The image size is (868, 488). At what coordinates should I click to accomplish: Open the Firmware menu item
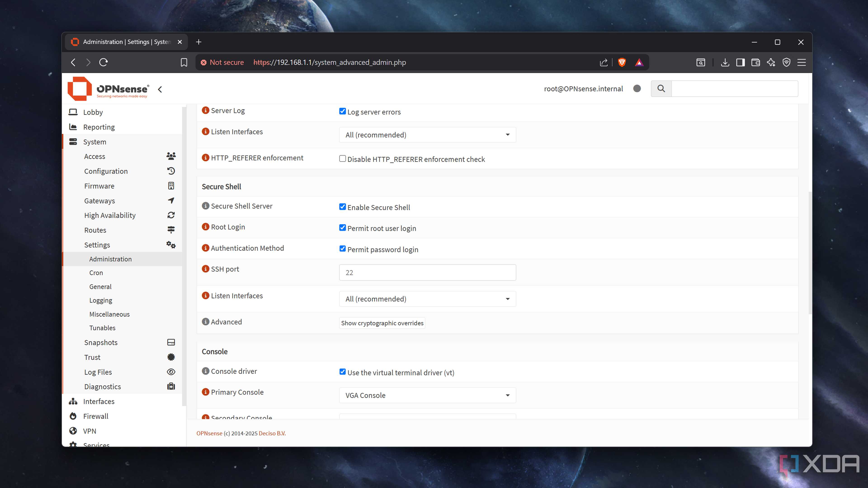click(x=99, y=186)
